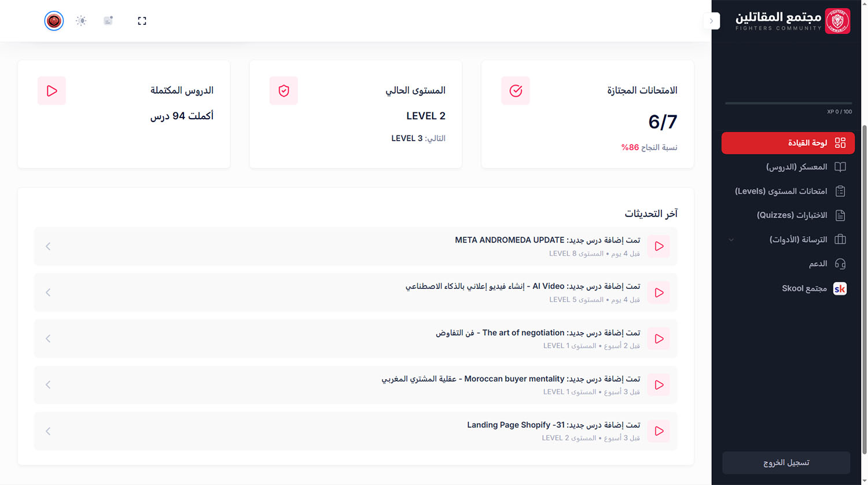868x485 pixels.
Task: Toggle the light/dark theme sun icon
Action: point(81,21)
